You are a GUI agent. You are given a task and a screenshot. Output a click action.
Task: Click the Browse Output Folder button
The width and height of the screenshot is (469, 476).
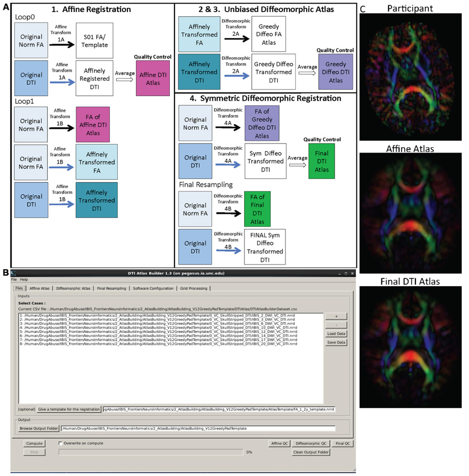click(x=38, y=428)
